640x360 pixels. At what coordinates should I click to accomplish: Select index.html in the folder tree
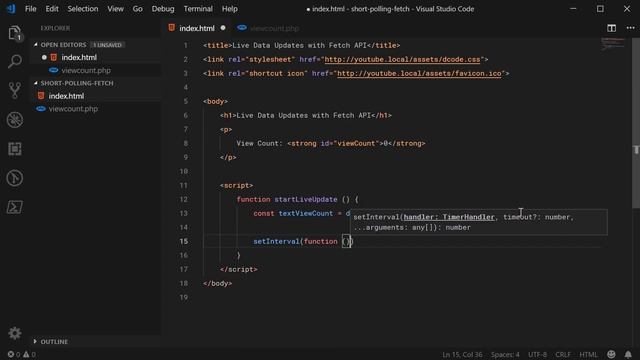point(66,96)
